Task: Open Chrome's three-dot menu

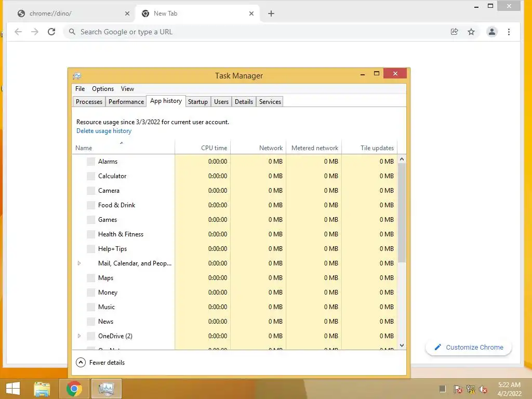Action: point(509,32)
